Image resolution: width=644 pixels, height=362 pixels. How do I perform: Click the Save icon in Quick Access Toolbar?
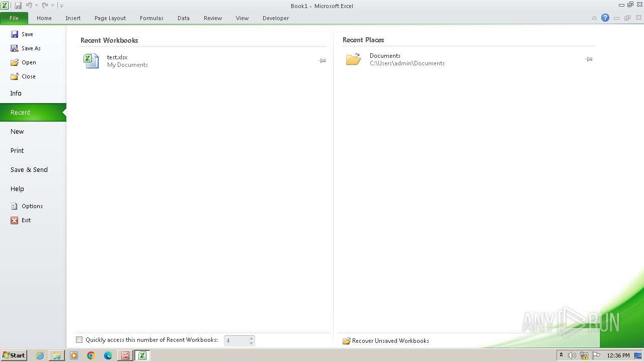coord(18,6)
